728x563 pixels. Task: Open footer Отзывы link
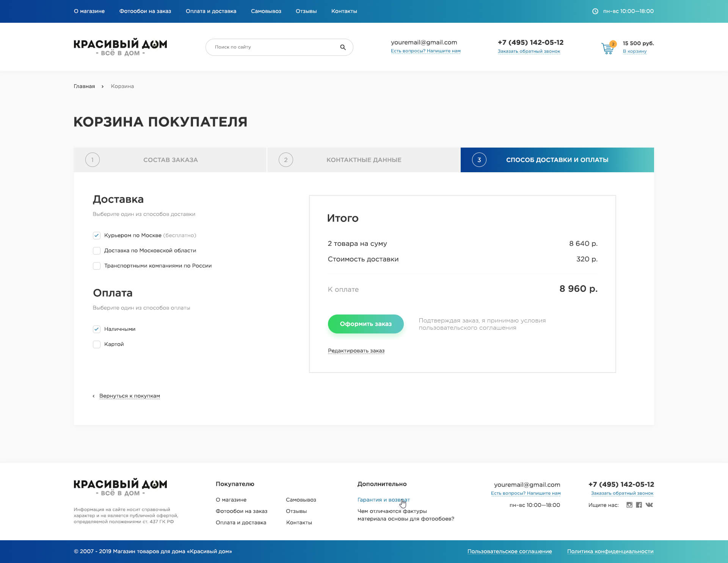(296, 511)
